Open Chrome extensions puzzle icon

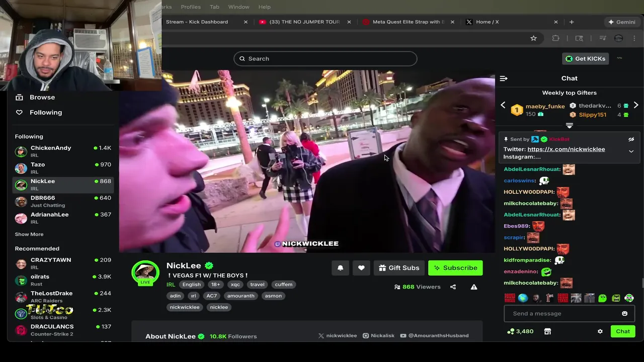[555, 38]
